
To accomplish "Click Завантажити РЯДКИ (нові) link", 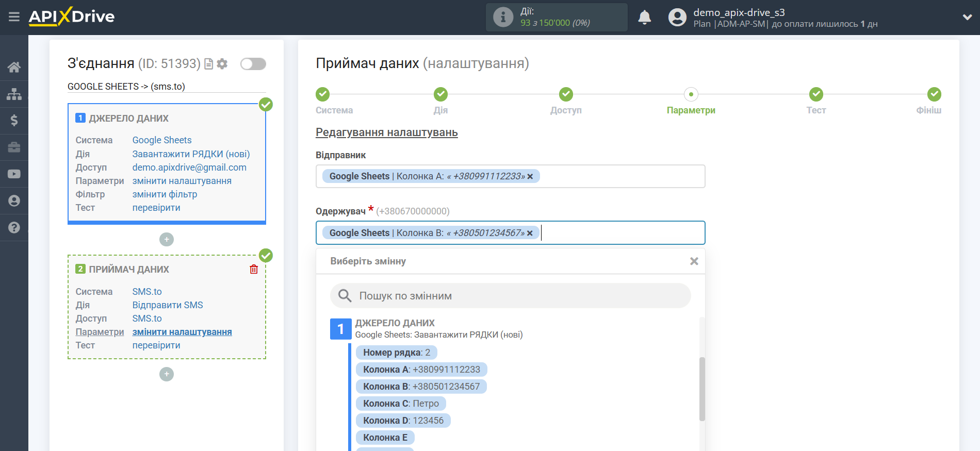I will point(191,154).
